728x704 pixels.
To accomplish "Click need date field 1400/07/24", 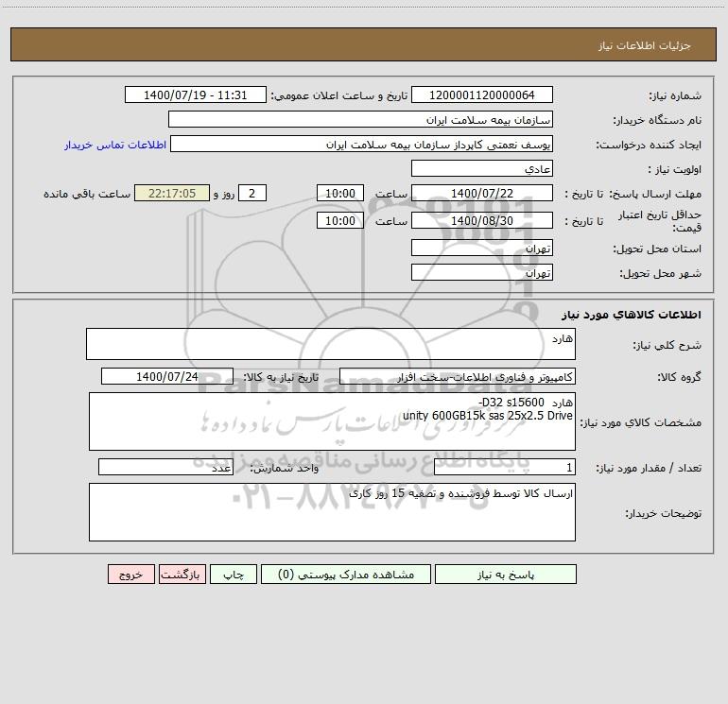I will [x=167, y=376].
